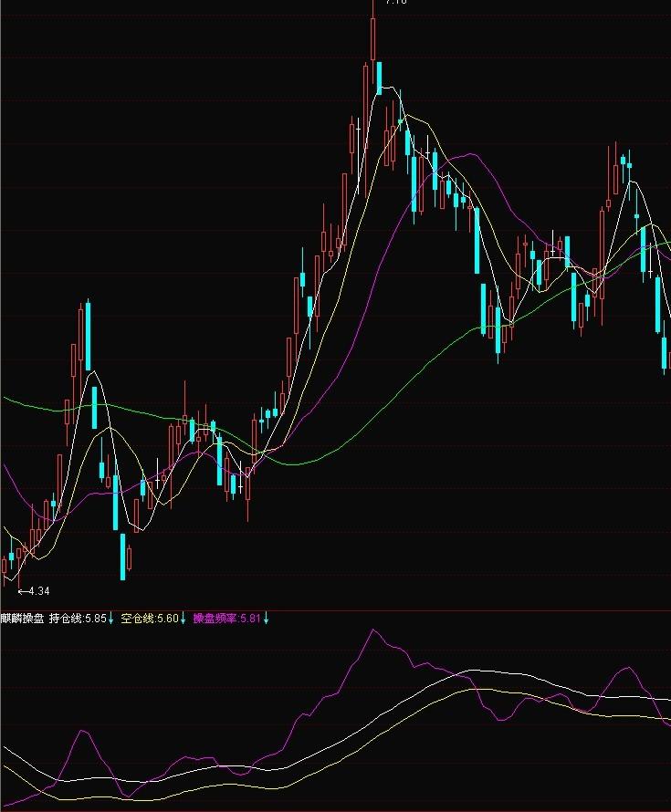
Task: Select the 持仓线:5.85 indicator value
Action: click(78, 619)
